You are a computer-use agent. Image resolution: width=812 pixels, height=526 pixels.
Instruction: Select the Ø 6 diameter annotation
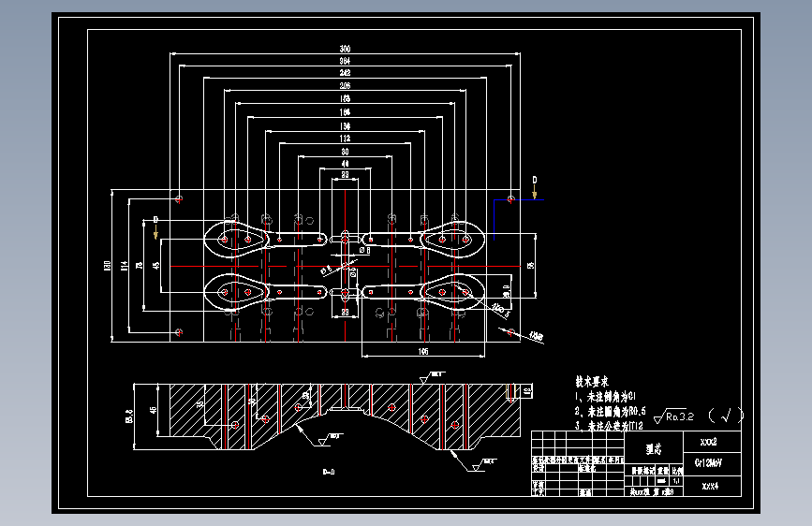(364, 250)
